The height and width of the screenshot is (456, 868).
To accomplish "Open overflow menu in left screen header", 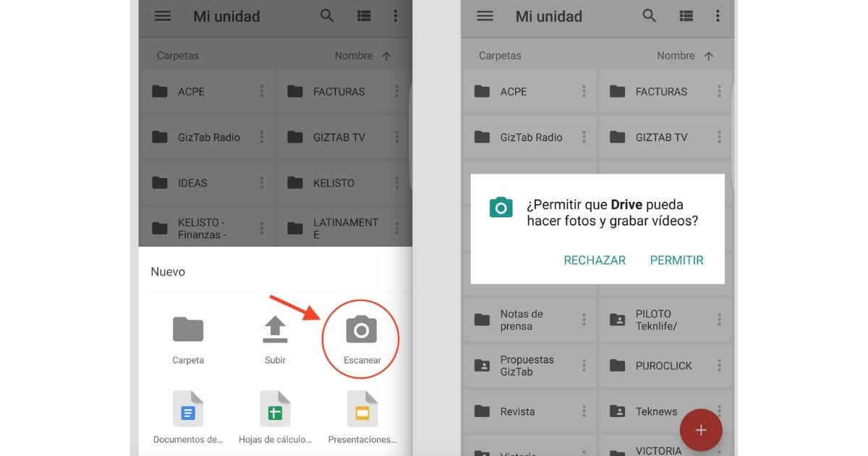I will coord(396,16).
